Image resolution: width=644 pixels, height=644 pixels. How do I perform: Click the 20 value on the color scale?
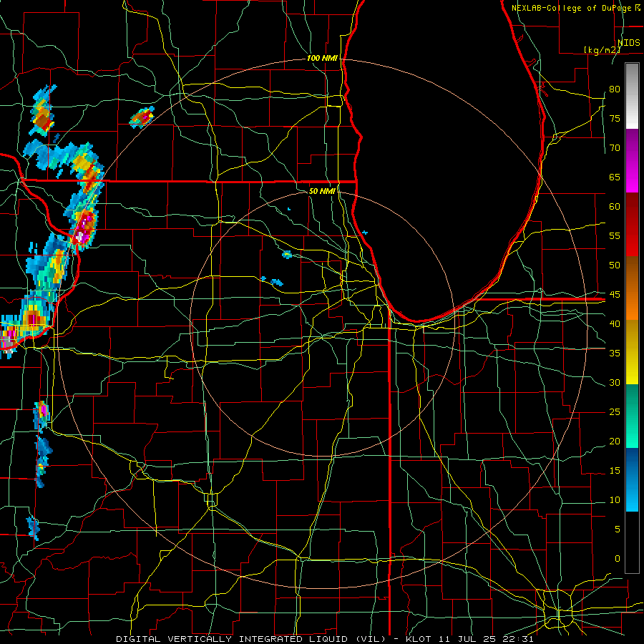tap(615, 441)
